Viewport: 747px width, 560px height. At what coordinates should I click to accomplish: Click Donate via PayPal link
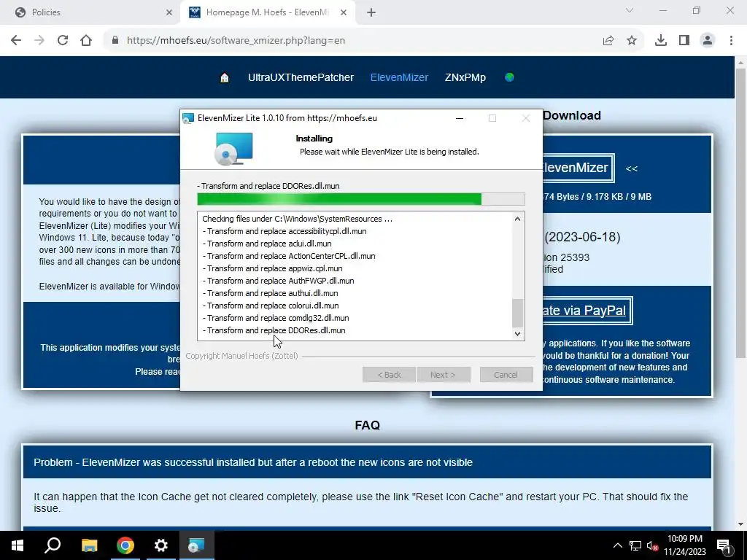tap(587, 311)
